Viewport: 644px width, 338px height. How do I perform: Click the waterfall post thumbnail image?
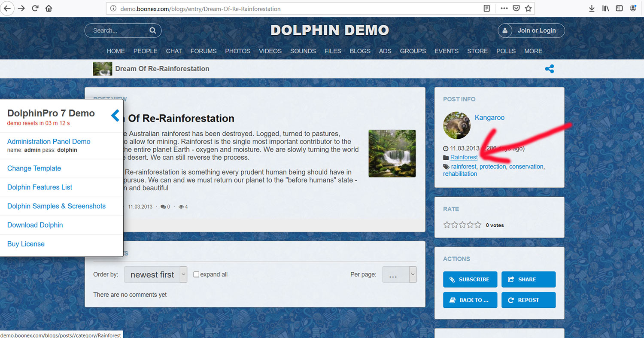[392, 153]
